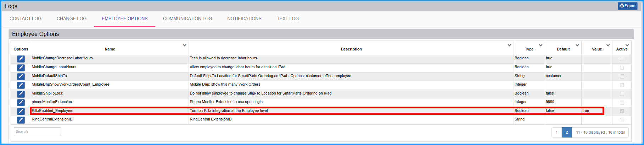The width and height of the screenshot is (644, 145).
Task: Open the Description column dropdown arrow
Action: click(509, 45)
